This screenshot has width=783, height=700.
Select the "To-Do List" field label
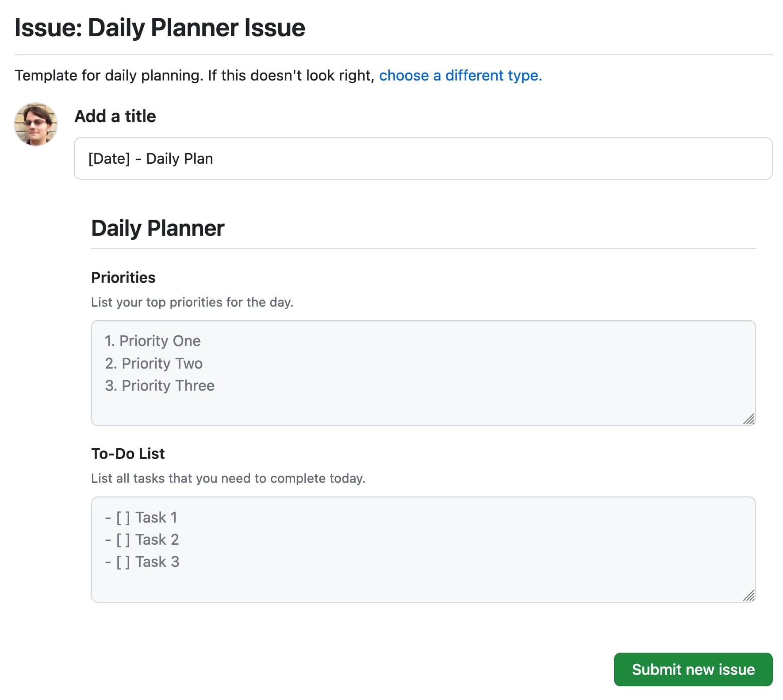coord(127,454)
